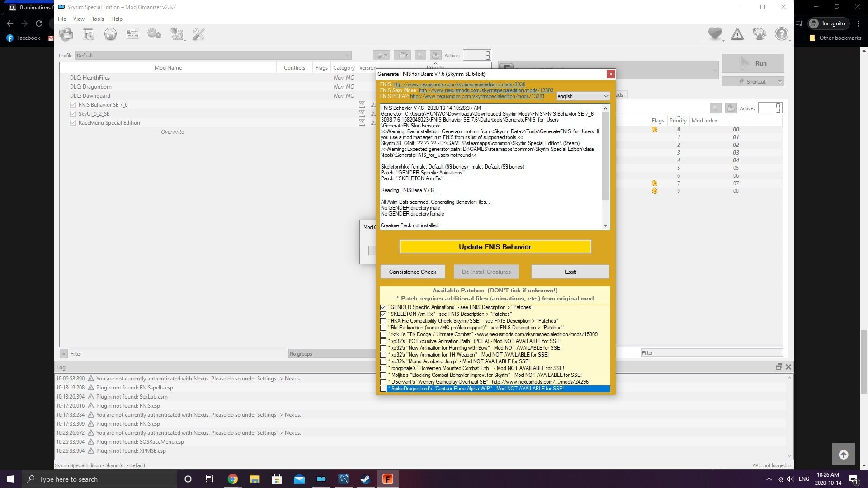The width and height of the screenshot is (868, 488).
Task: Click the flag icon on plugin priority 0
Action: pyautogui.click(x=654, y=130)
